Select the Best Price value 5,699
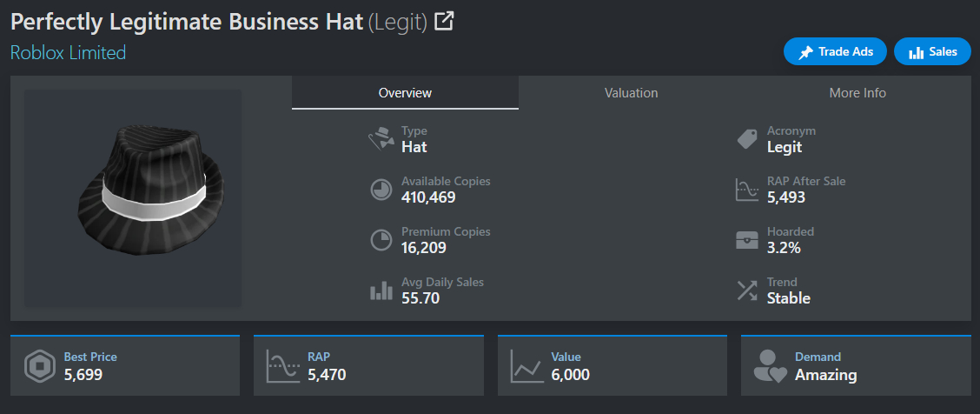Screen dimensions: 980x414 click(83, 375)
